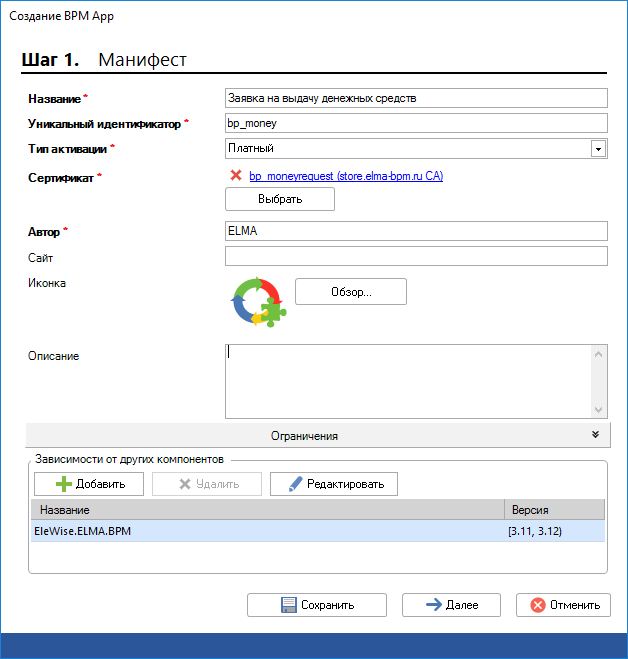
Task: Click the application puzzle icon preview
Action: tap(259, 302)
